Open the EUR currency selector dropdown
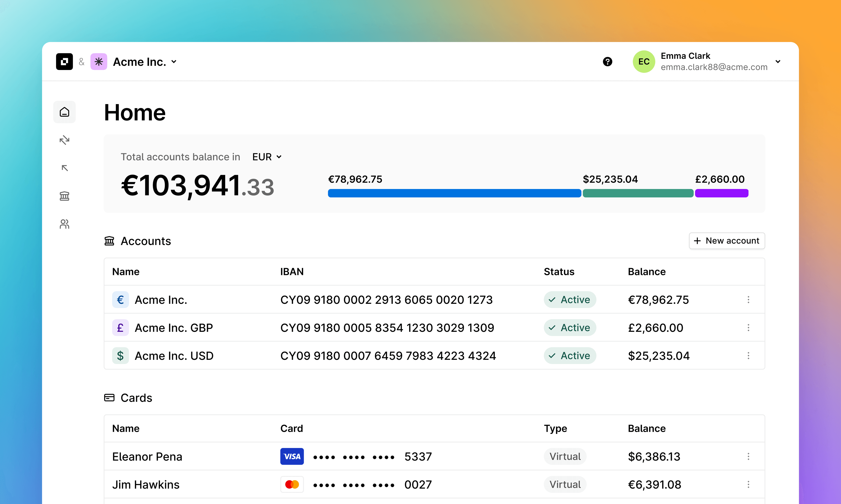 267,157
